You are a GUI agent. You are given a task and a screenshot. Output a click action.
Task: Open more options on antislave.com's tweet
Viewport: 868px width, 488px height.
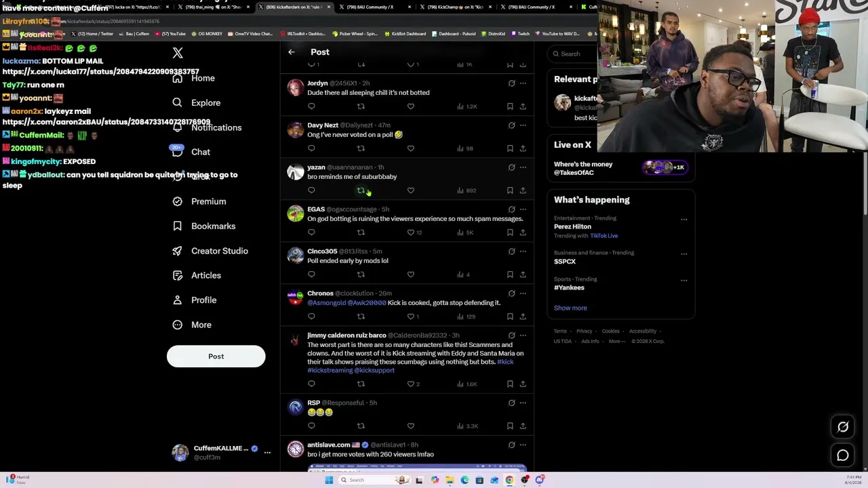(523, 445)
